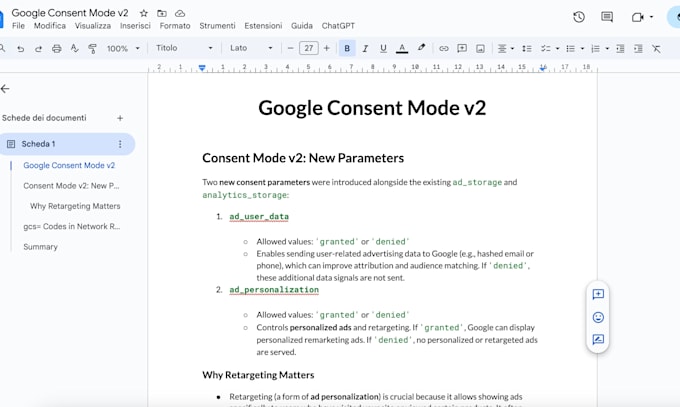Image resolution: width=680 pixels, height=407 pixels.
Task: Open the highlight color marker tool
Action: coord(421,48)
